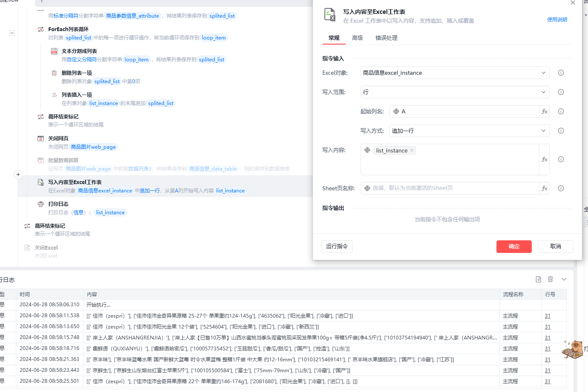
Task: Open the 使用说明 help link
Action: pos(557,20)
